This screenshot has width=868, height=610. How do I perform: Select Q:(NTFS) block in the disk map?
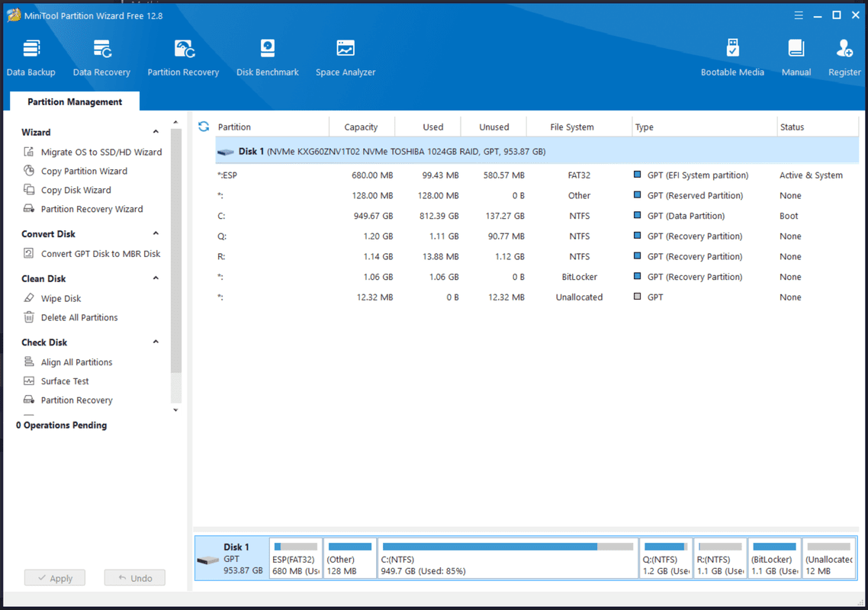pos(666,558)
